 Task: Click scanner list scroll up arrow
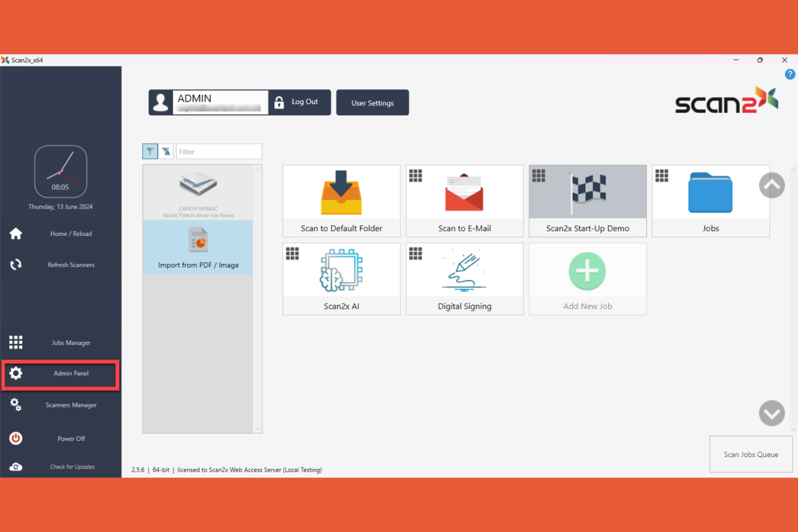[x=257, y=170]
